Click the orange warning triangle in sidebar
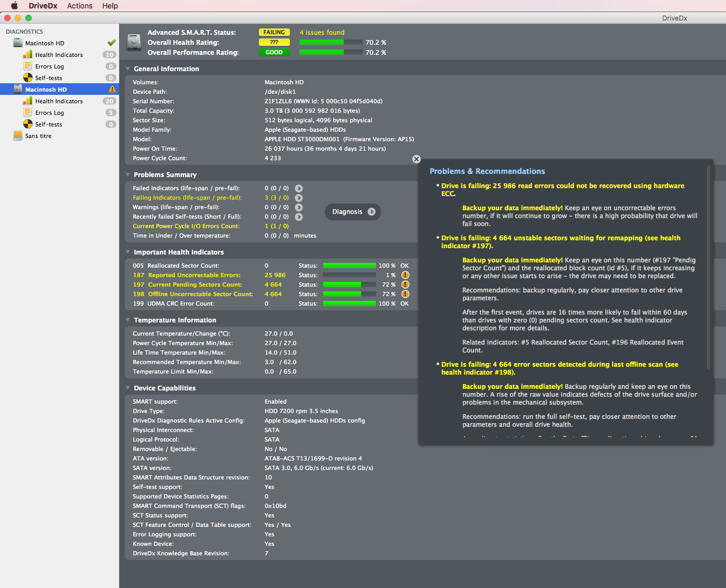 [112, 89]
